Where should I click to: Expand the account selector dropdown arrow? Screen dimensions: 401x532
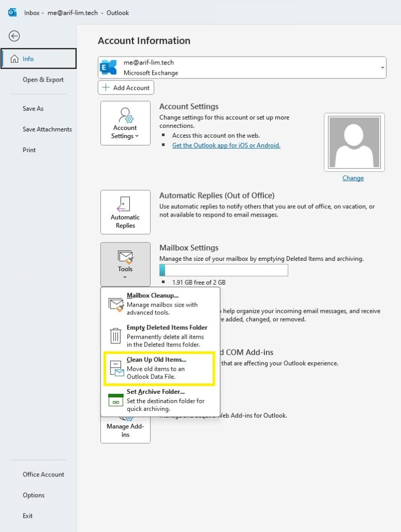point(382,68)
